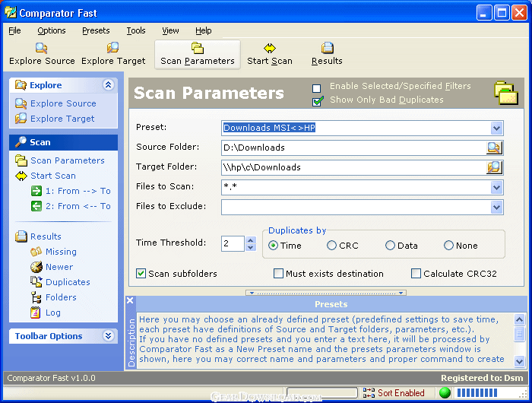The width and height of the screenshot is (532, 403).
Task: Click the Duplicates results icon
Action: point(36,282)
